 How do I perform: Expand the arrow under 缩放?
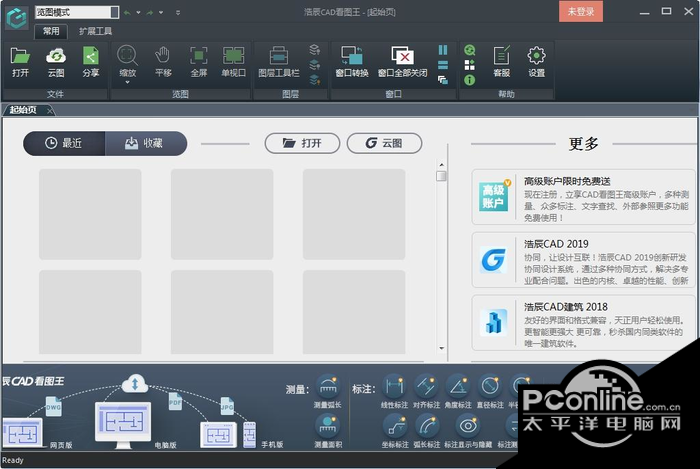(127, 83)
